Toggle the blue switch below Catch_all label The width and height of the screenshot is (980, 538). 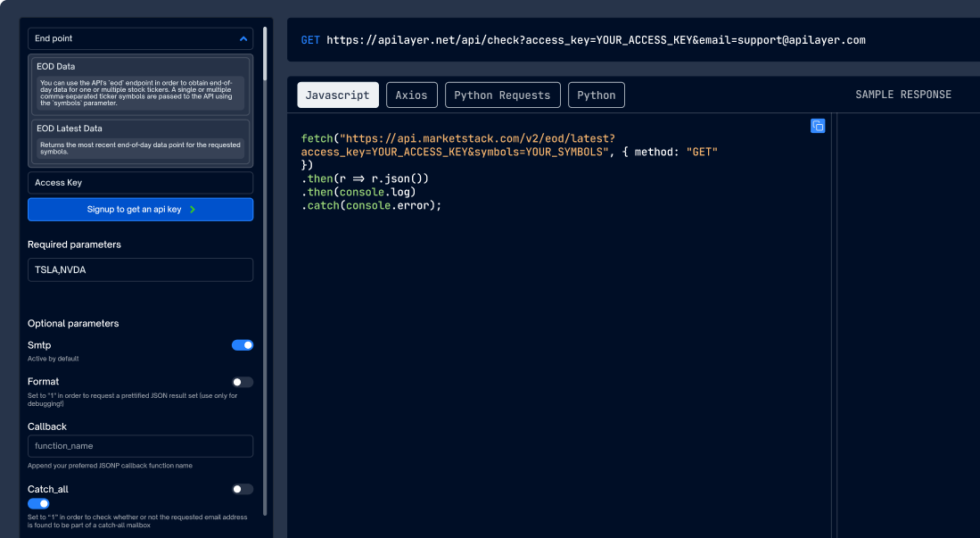coord(38,503)
